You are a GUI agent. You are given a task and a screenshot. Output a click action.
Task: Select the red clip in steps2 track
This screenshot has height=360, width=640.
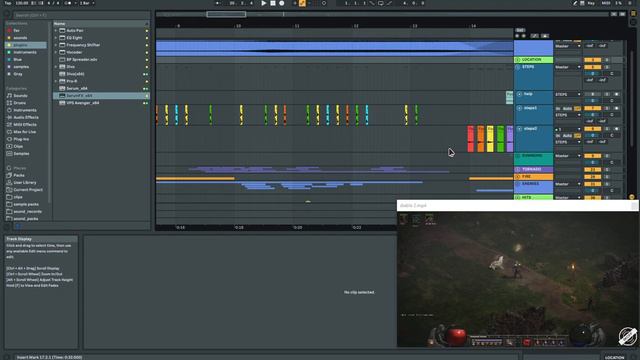point(470,139)
